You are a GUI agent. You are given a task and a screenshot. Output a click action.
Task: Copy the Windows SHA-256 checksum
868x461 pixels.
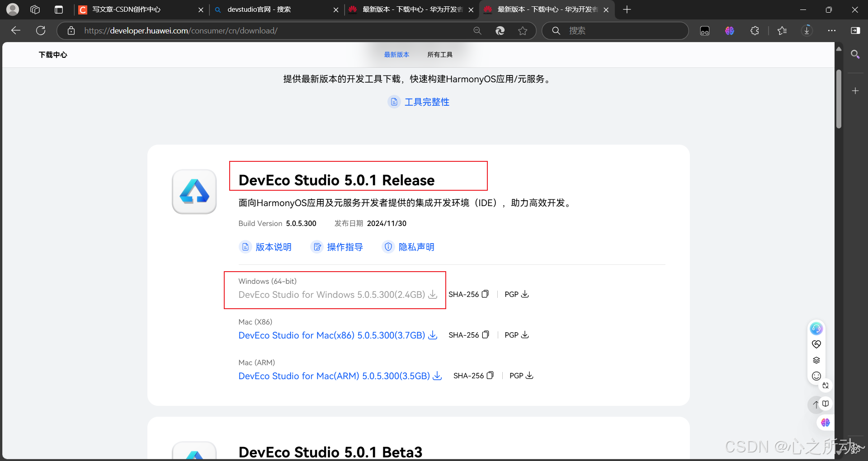pyautogui.click(x=485, y=294)
